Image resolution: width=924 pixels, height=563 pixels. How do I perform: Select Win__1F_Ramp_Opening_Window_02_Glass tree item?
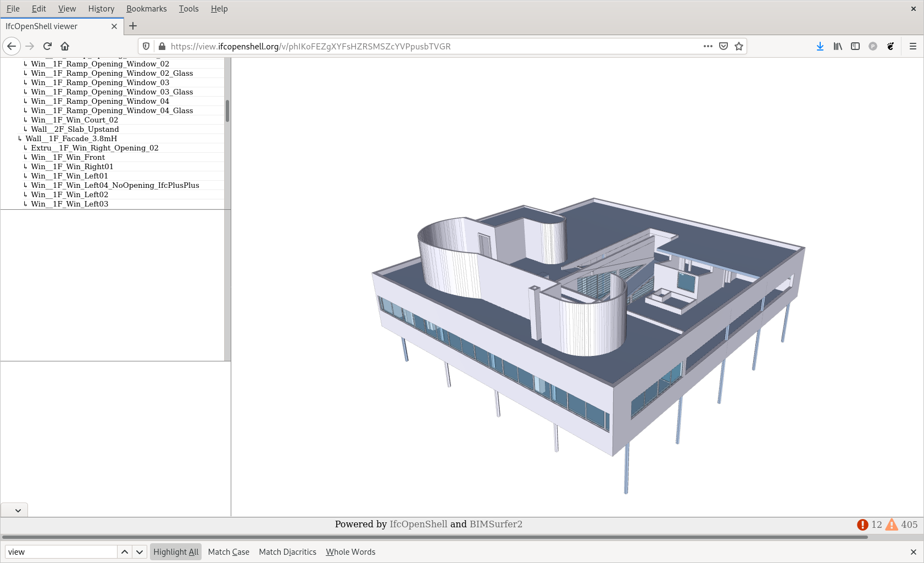pyautogui.click(x=112, y=73)
